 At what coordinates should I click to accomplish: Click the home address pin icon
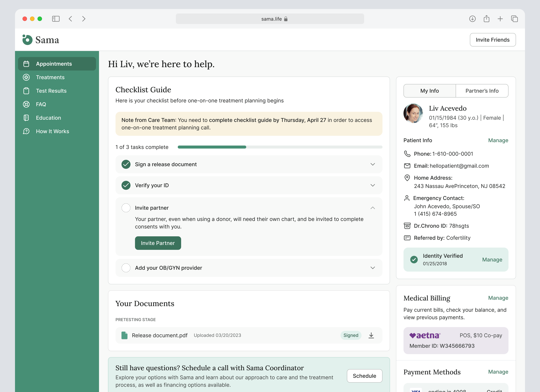407,178
